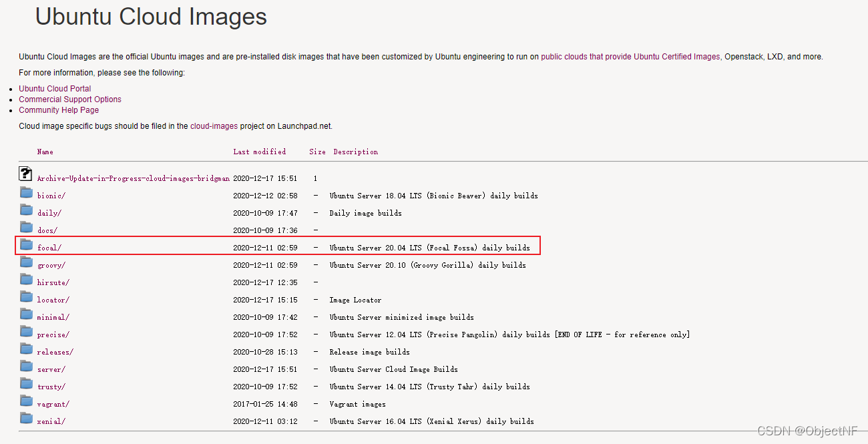Click the folder icon beside hirsute/
Screen dimensions: 868x444
[26, 280]
